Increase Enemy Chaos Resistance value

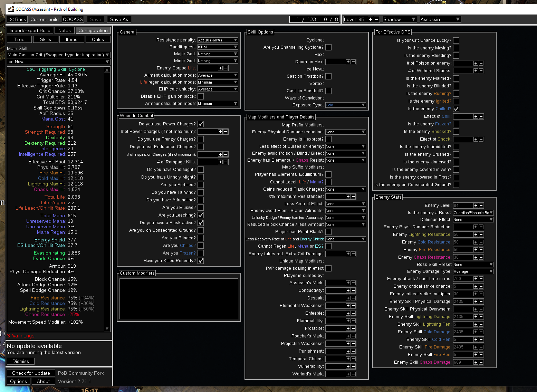(476, 257)
